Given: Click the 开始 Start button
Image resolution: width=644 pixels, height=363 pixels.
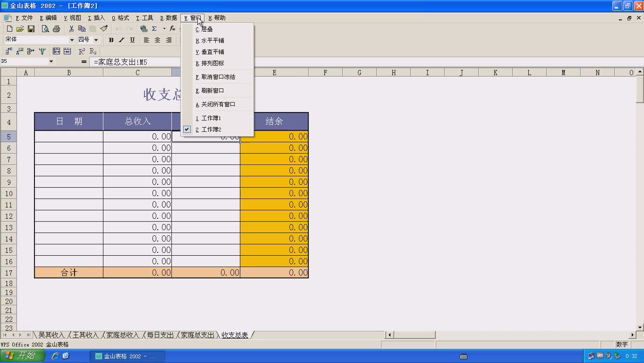Looking at the screenshot, I should point(22,356).
